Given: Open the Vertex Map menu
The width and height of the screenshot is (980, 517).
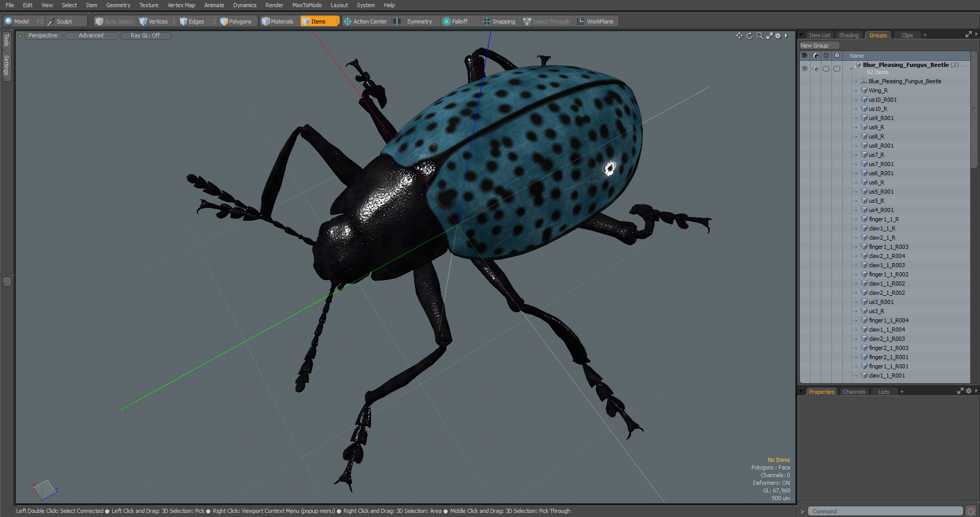Looking at the screenshot, I should 181,5.
